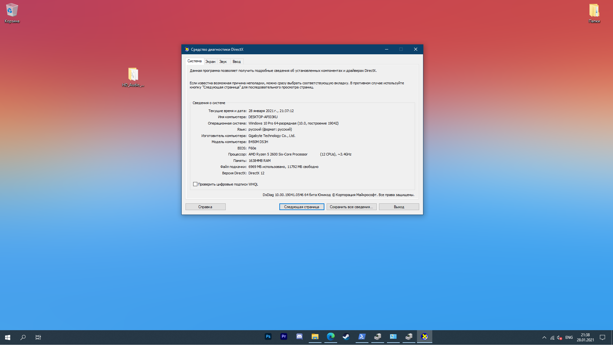Click the Windows 10 Pro operating system value
This screenshot has width=613, height=364.
click(293, 124)
